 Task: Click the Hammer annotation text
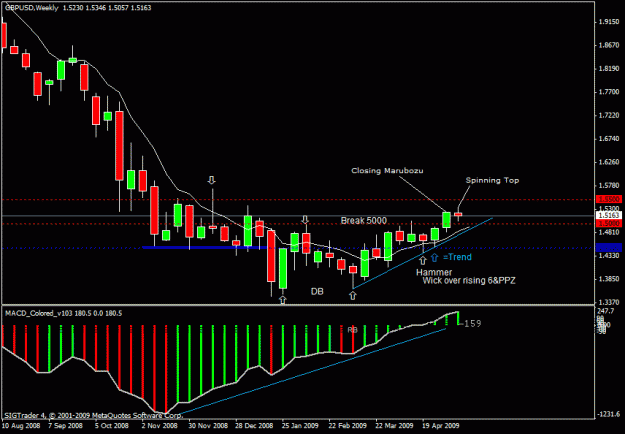coord(434,272)
